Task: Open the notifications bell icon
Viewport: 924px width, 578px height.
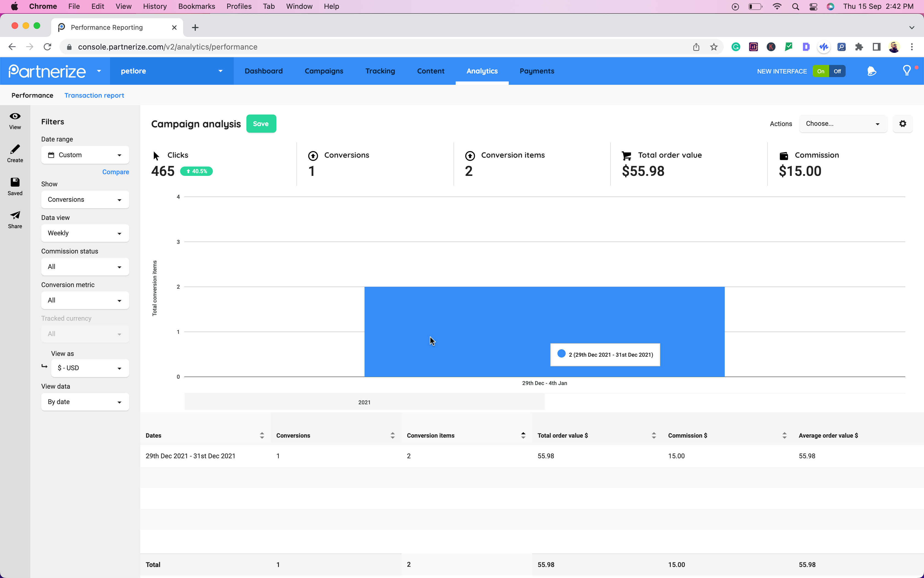Action: [872, 71]
